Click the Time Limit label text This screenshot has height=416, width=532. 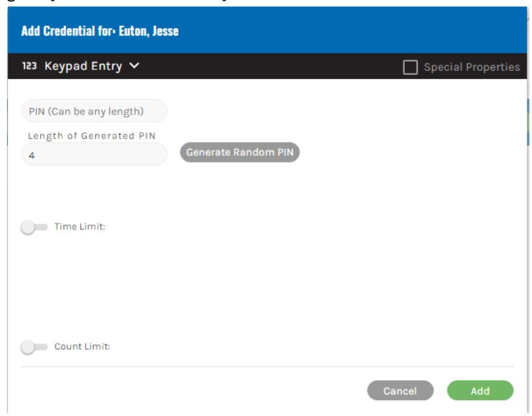point(80,226)
